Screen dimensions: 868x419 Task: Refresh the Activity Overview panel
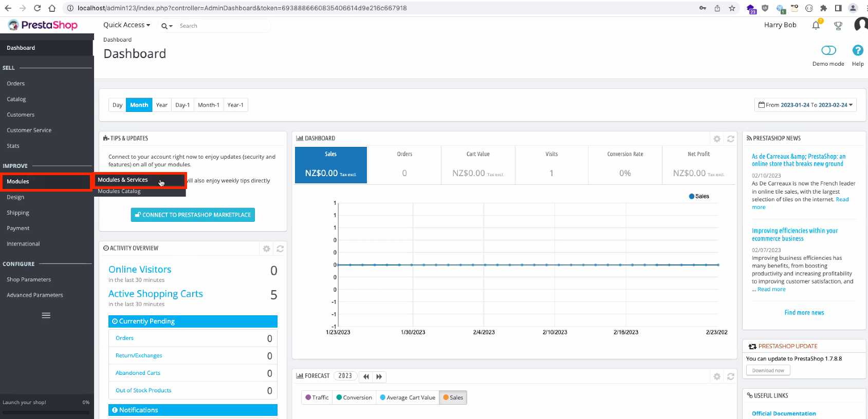pyautogui.click(x=280, y=249)
